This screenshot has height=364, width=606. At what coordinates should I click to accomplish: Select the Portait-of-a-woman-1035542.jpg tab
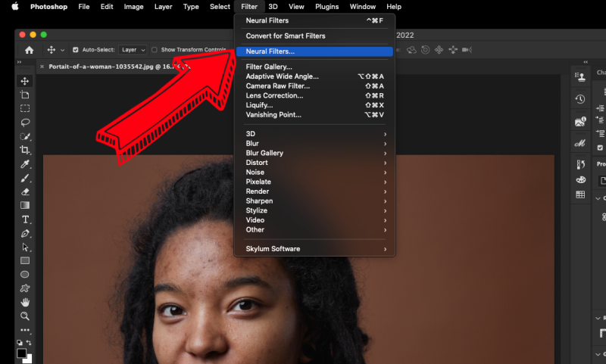(116, 67)
